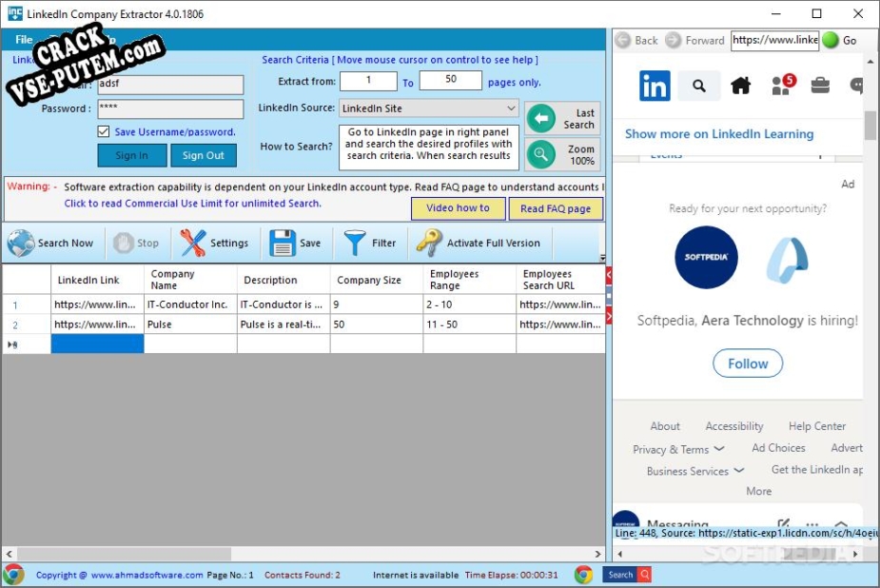880x588 pixels.
Task: Open the www.ahmadsoftware.com link
Action: (147, 575)
